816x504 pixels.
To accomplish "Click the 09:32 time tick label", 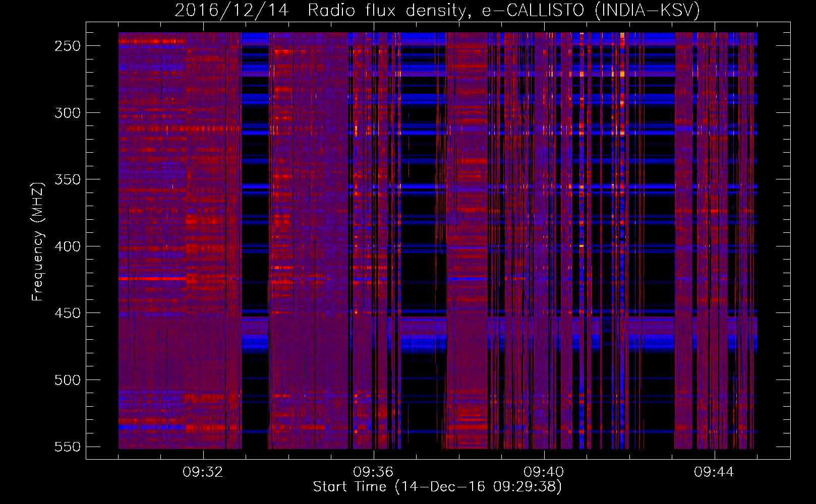I will [x=203, y=472].
